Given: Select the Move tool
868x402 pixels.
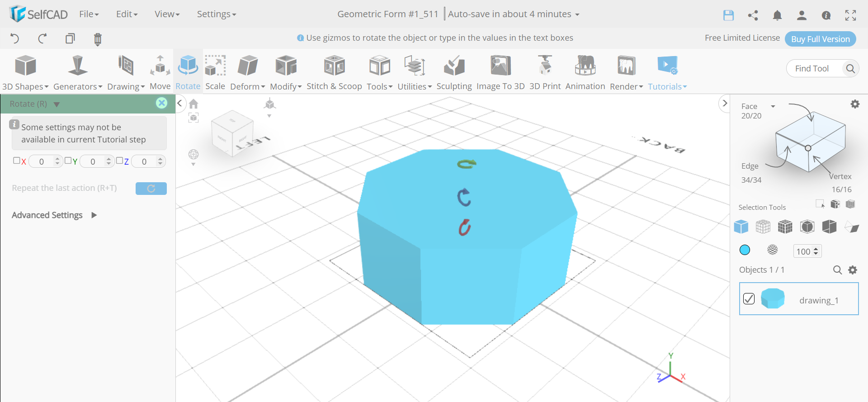Looking at the screenshot, I should point(160,72).
